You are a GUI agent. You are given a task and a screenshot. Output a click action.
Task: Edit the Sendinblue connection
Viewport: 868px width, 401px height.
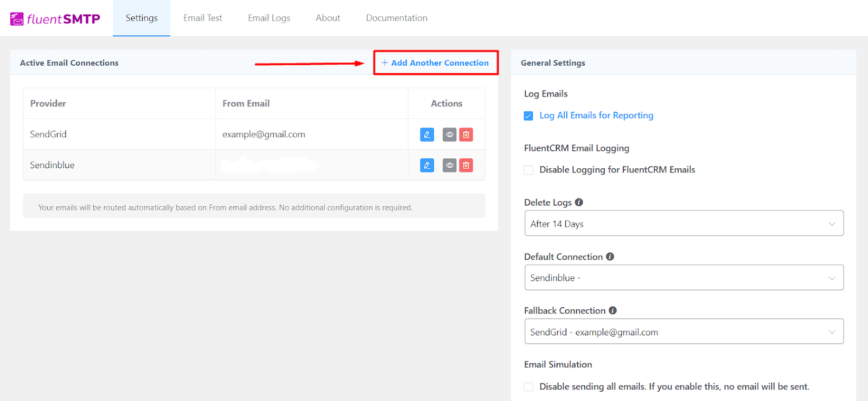click(x=427, y=165)
